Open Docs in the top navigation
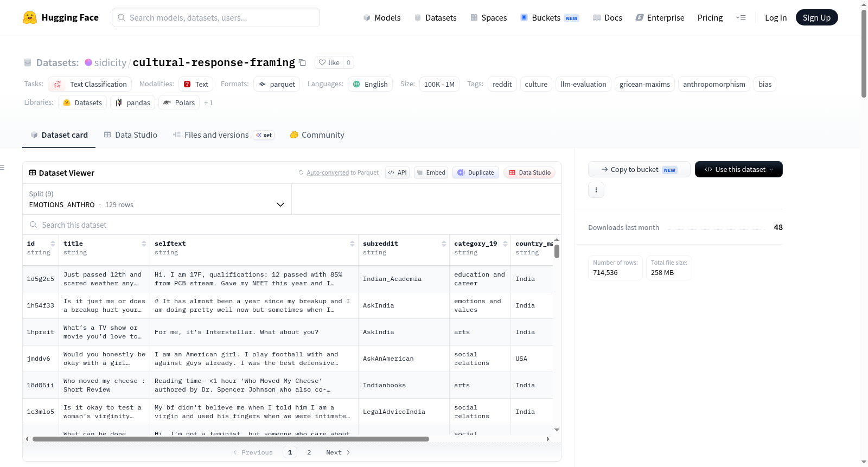 (608, 17)
